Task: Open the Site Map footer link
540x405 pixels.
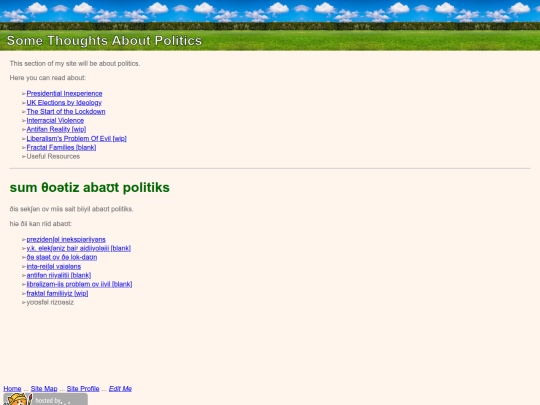Action: (44, 388)
